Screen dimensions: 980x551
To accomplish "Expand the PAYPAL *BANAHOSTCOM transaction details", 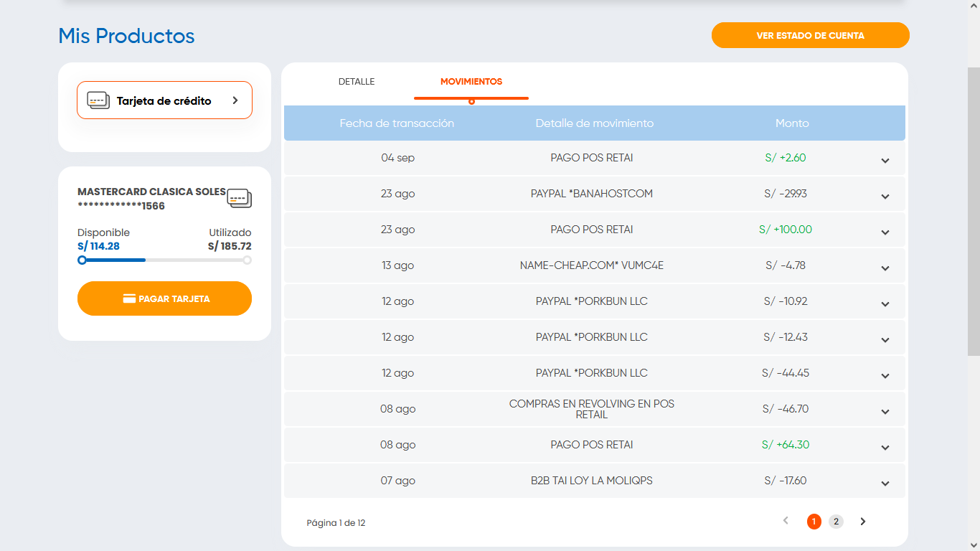I will (x=885, y=197).
